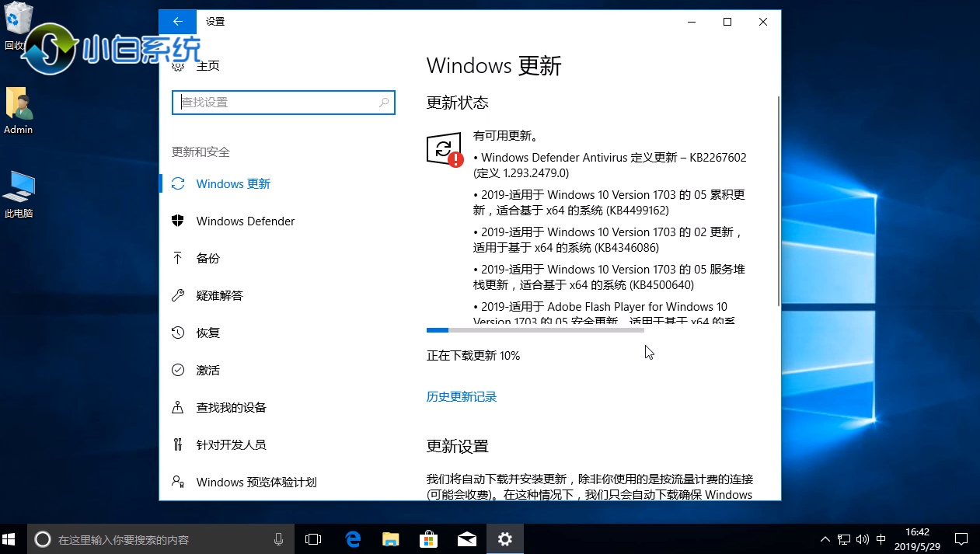Open Microsoft Store from the taskbar
Image resolution: width=980 pixels, height=554 pixels.
428,539
